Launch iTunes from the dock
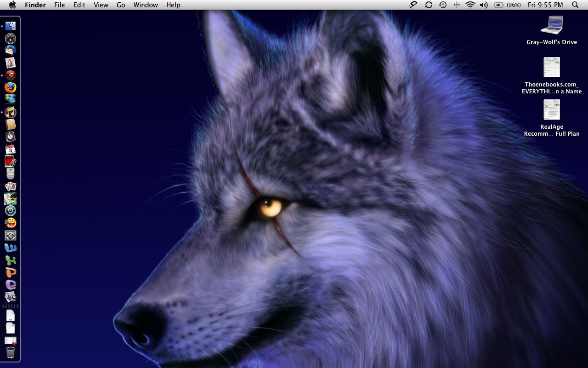588x368 pixels. pos(11,112)
